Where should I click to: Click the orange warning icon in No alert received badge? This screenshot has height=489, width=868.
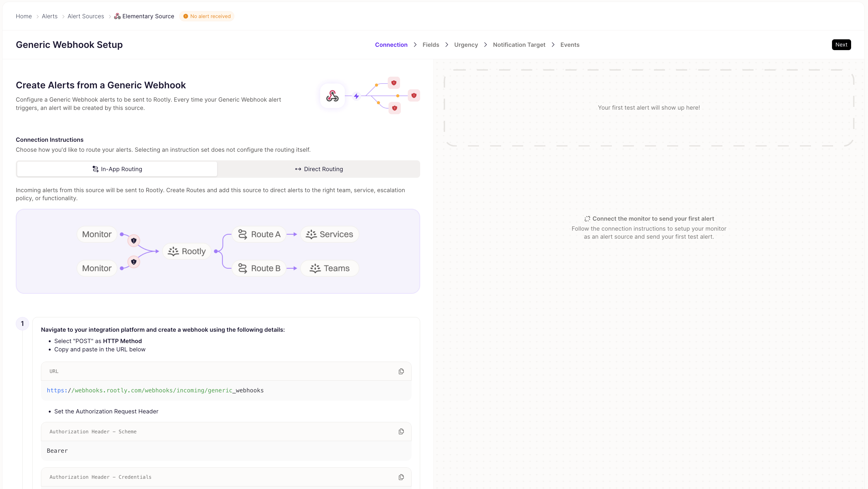[185, 16]
